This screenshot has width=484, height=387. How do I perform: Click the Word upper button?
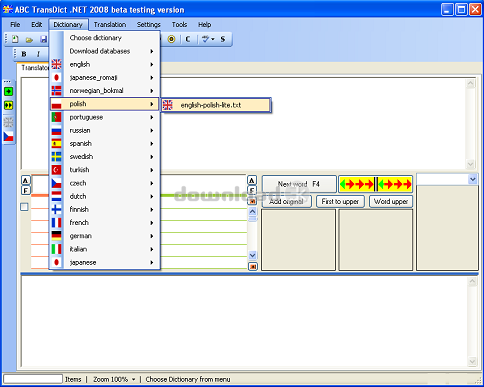pyautogui.click(x=391, y=201)
